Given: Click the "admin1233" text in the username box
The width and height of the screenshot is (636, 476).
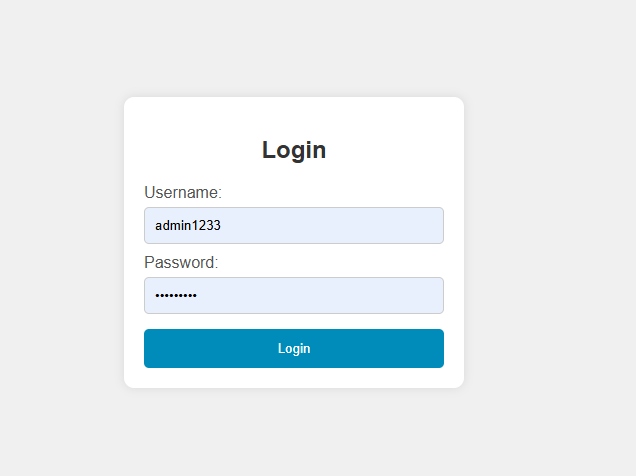Looking at the screenshot, I should point(188,226).
